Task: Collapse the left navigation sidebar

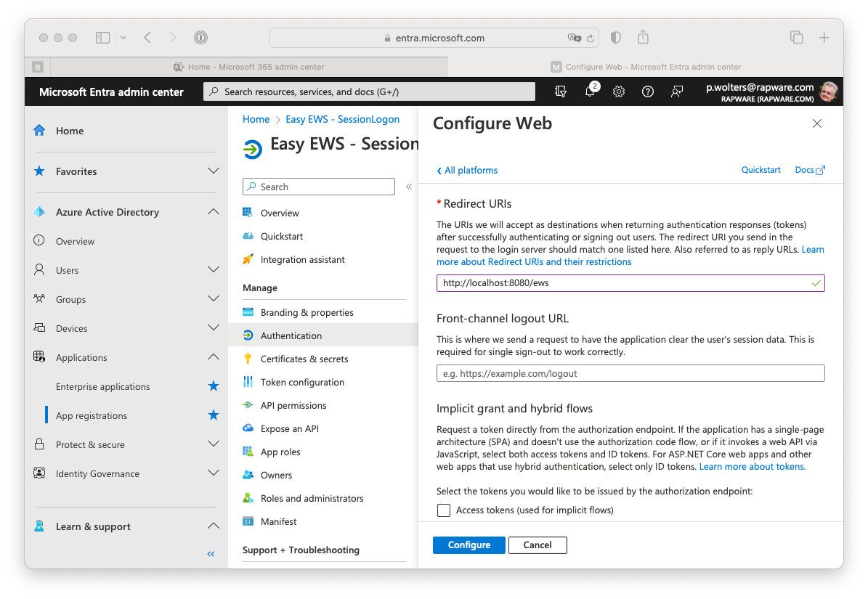Action: [211, 554]
